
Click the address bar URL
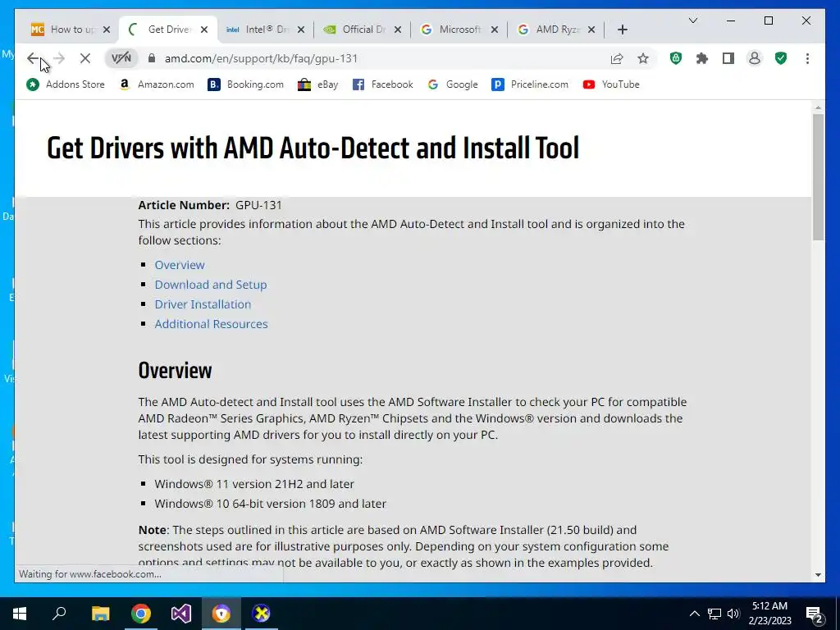coord(261,58)
